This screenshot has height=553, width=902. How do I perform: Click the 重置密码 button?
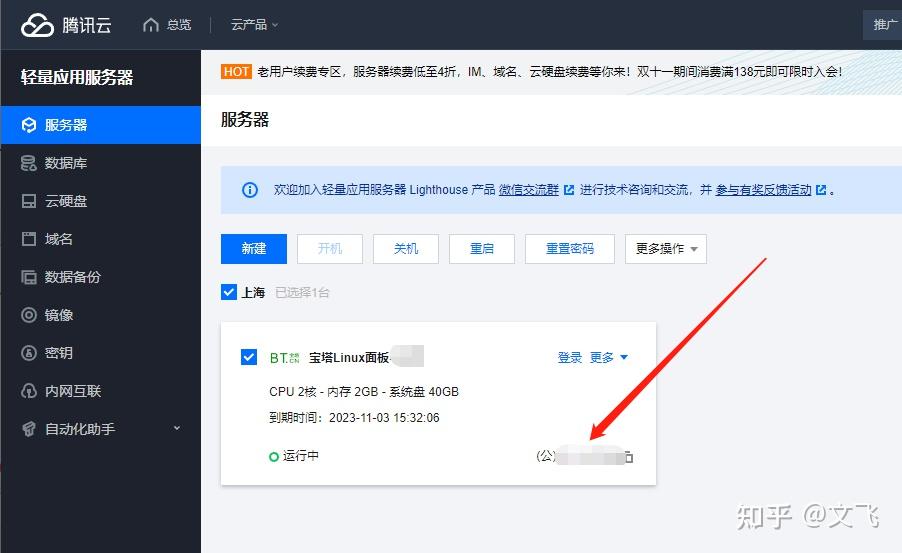570,249
